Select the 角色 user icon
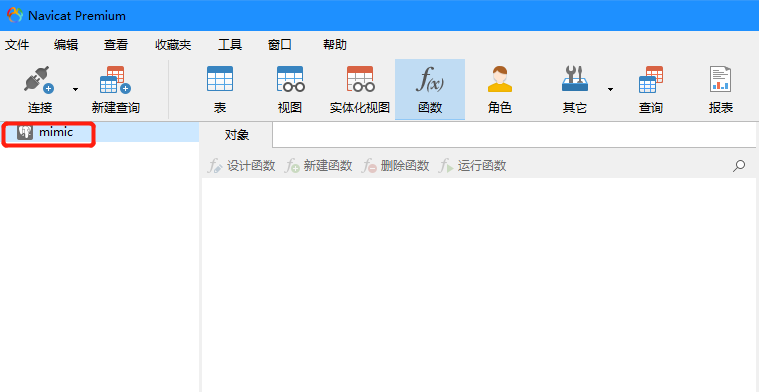Viewport: 759px width, 392px height. click(500, 79)
